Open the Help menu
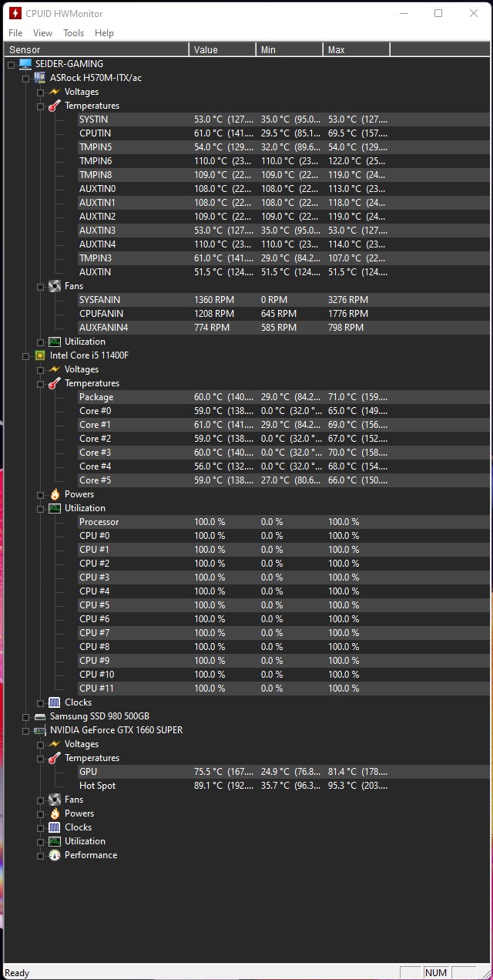The image size is (493, 980). click(x=104, y=33)
